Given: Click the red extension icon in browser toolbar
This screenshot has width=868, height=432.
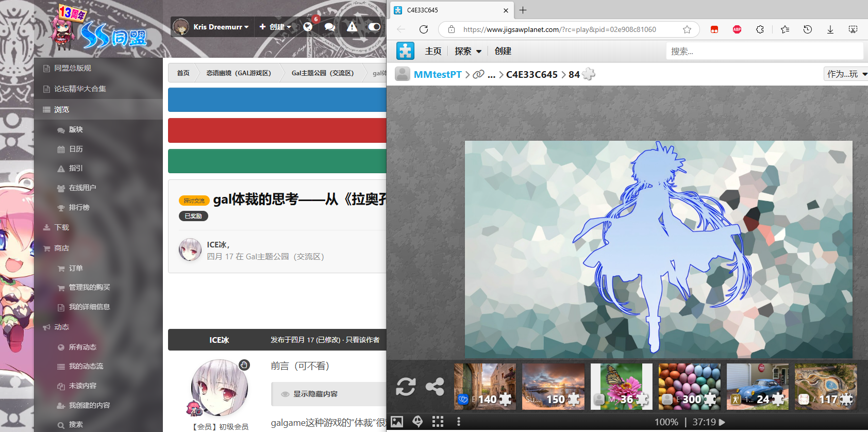Looking at the screenshot, I should pos(714,29).
